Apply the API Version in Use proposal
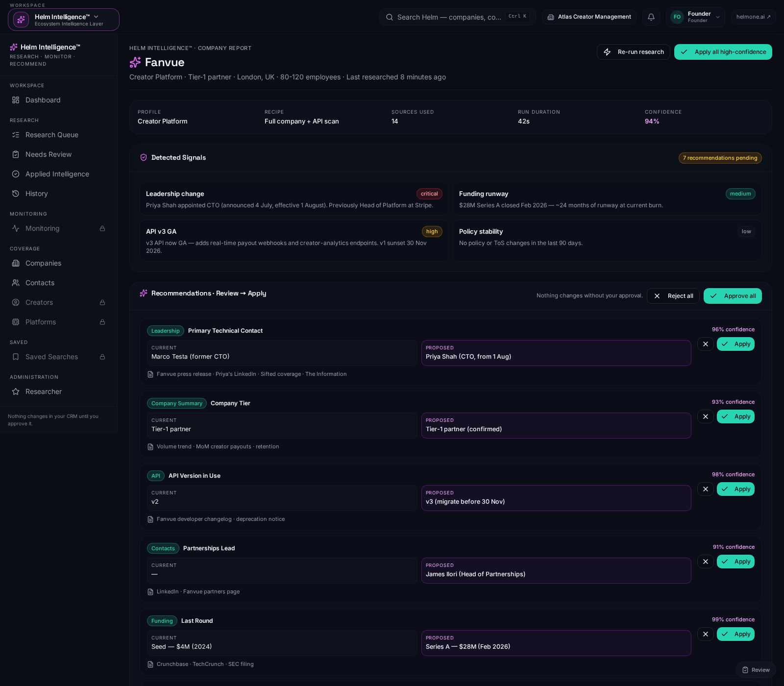The image size is (784, 686). pos(735,489)
